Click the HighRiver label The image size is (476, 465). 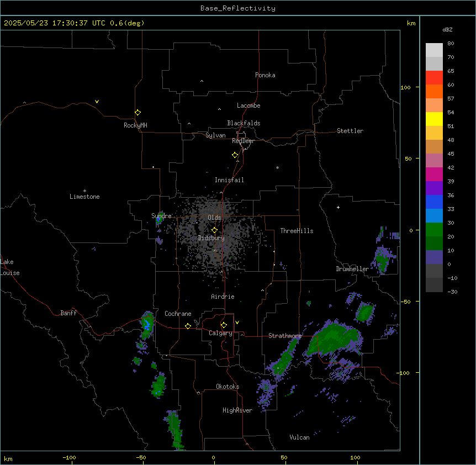click(237, 410)
